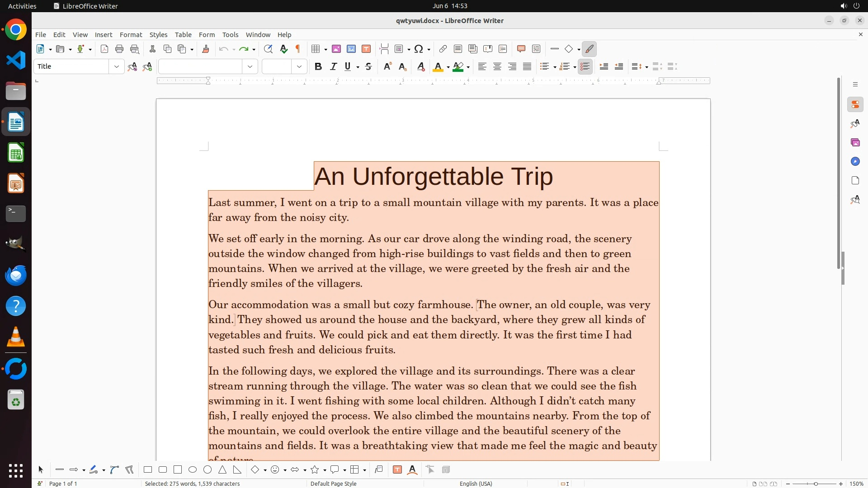Viewport: 868px width, 488px height.
Task: Expand the Title paragraph style dropdown
Action: click(117, 67)
